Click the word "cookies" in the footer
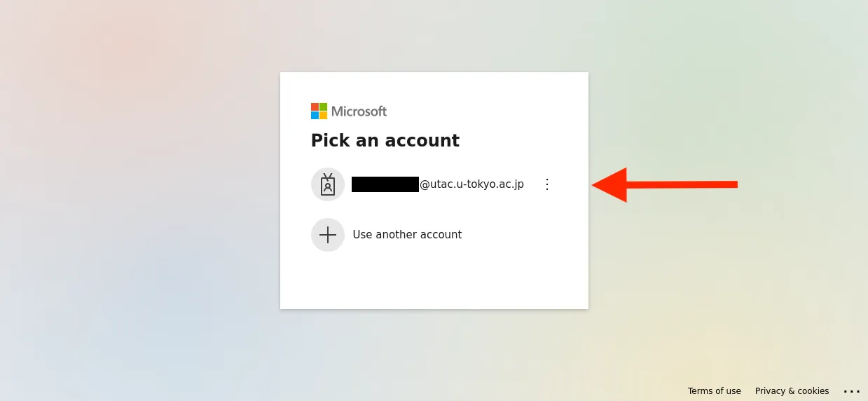The image size is (868, 401). (813, 391)
